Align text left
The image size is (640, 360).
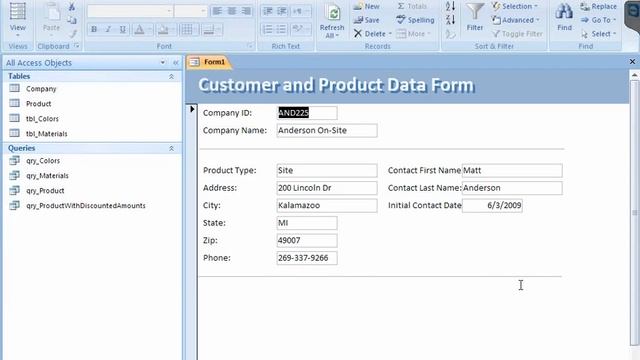217,11
